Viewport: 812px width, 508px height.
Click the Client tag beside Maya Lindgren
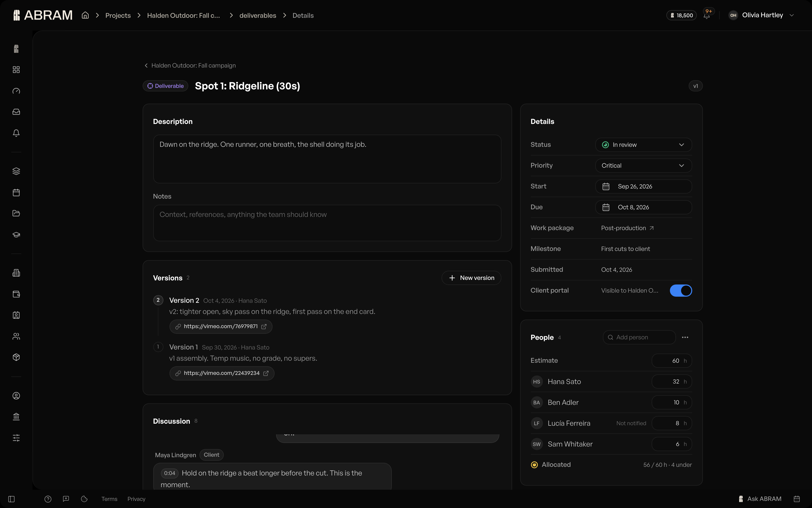(211, 455)
